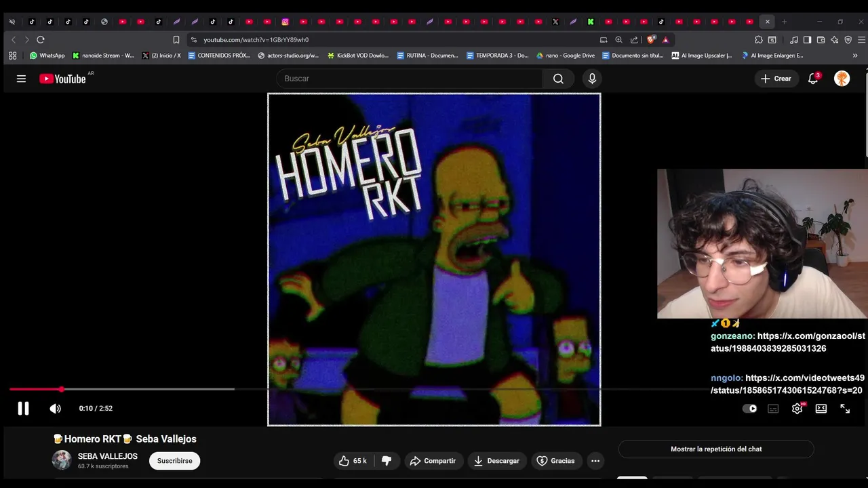The height and width of the screenshot is (488, 868).
Task: Bookmark this page using the address bar icon
Action: pyautogui.click(x=176, y=40)
